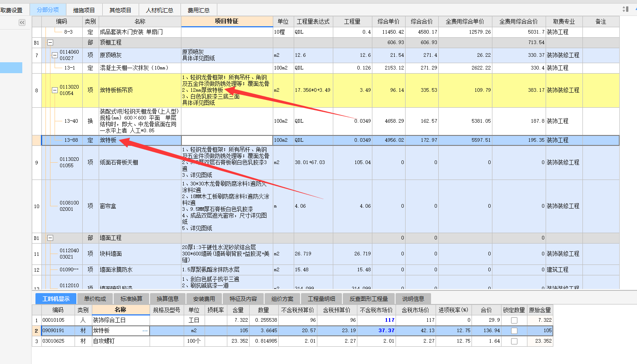
Task: Click the 项目特征 column header
Action: pyautogui.click(x=227, y=21)
